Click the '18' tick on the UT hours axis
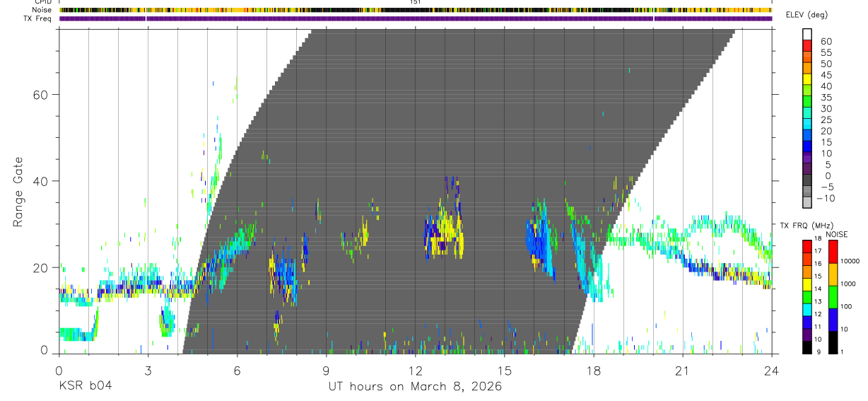868x401 pixels. (x=594, y=370)
